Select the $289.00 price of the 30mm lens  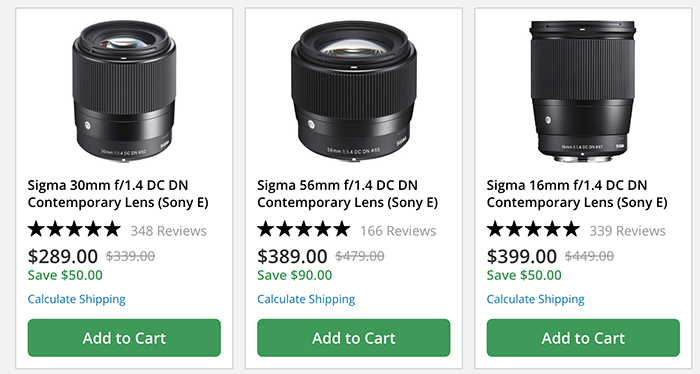(x=62, y=256)
